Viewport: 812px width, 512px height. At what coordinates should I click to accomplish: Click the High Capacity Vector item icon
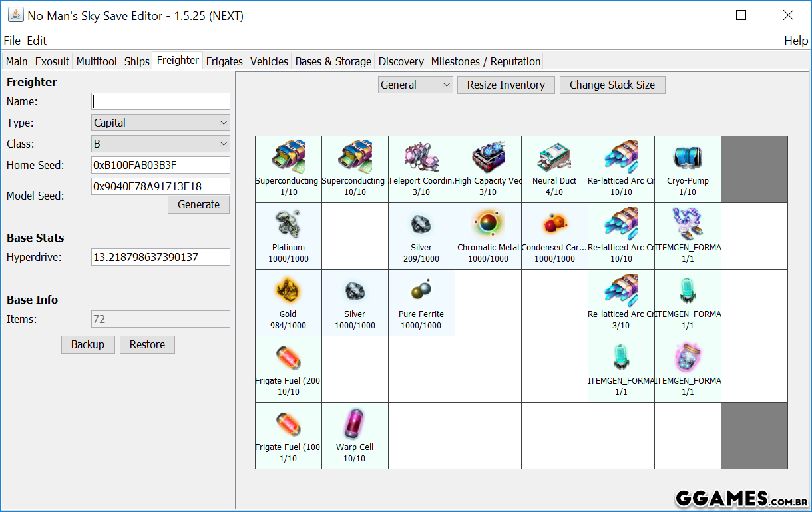click(488, 158)
